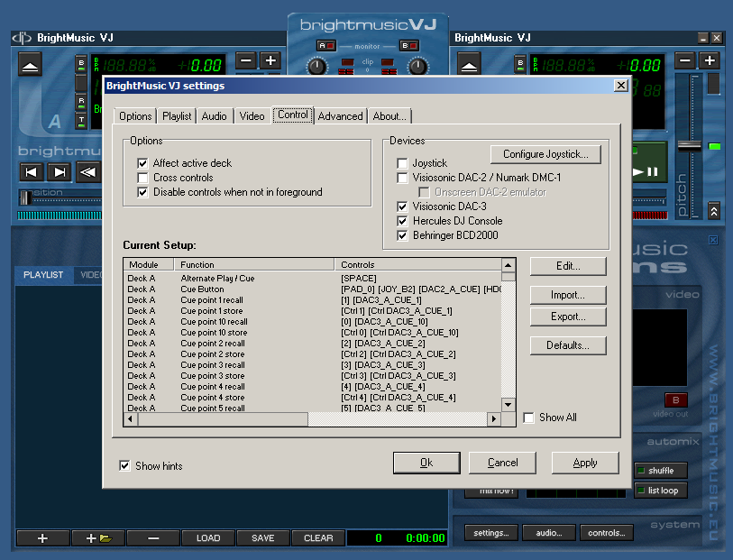Click the deck B pitch slider handle
Image resolution: width=733 pixels, height=560 pixels.
tap(690, 146)
